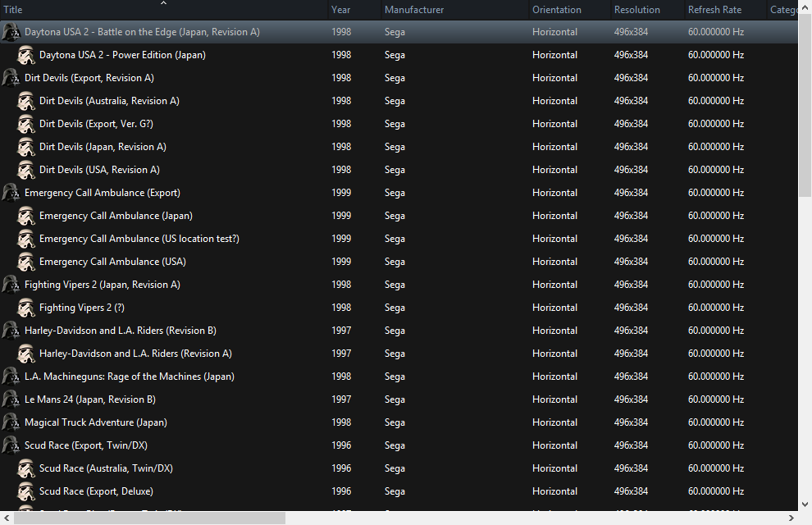This screenshot has width=812, height=525.
Task: Click Darth Vader icon for Scud Race (Export, Twin/DX)
Action: pos(11,445)
